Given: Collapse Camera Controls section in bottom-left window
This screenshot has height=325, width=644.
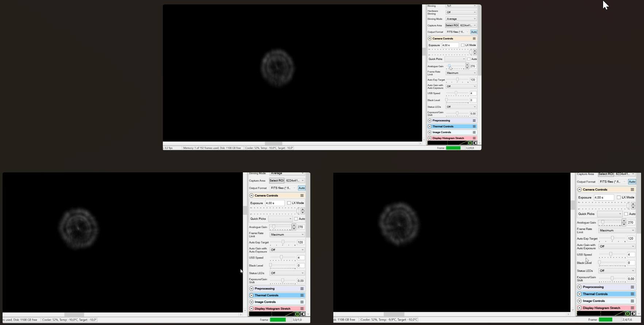Looking at the screenshot, I should pyautogui.click(x=252, y=196).
